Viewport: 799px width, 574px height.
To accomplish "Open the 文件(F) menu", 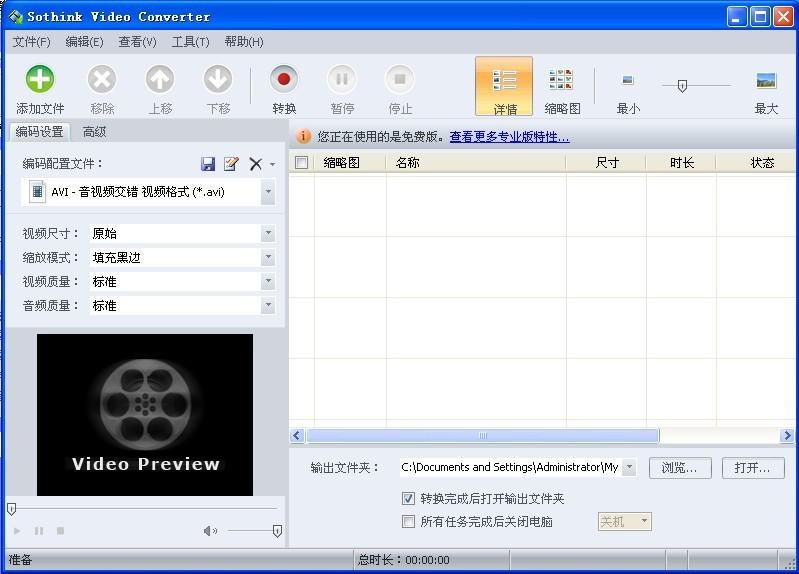I will pyautogui.click(x=32, y=42).
